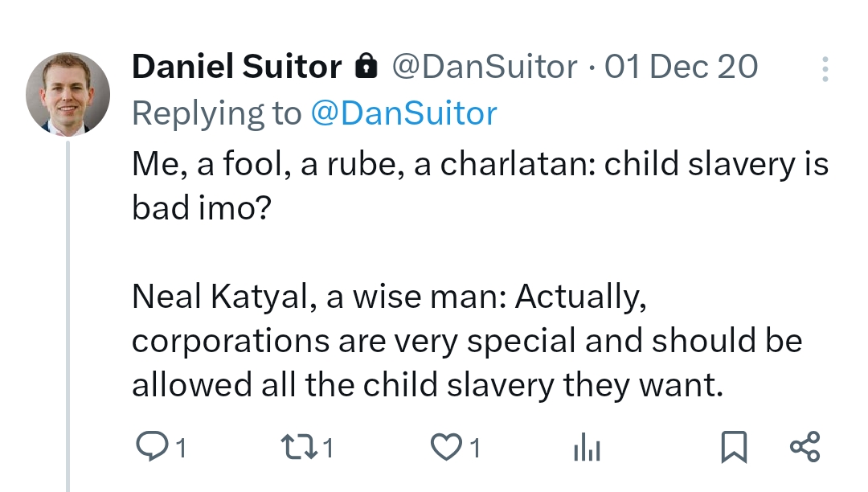Screen dimensions: 868x492
Task: Click the vertical thread line below avatar
Action: point(68,322)
